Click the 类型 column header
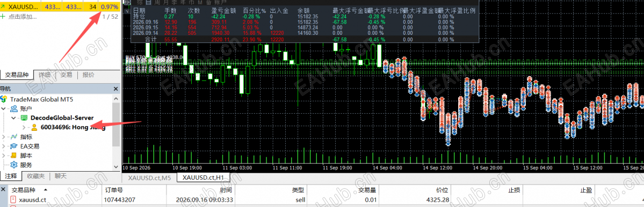This screenshot has height=207, width=644. pos(271,190)
